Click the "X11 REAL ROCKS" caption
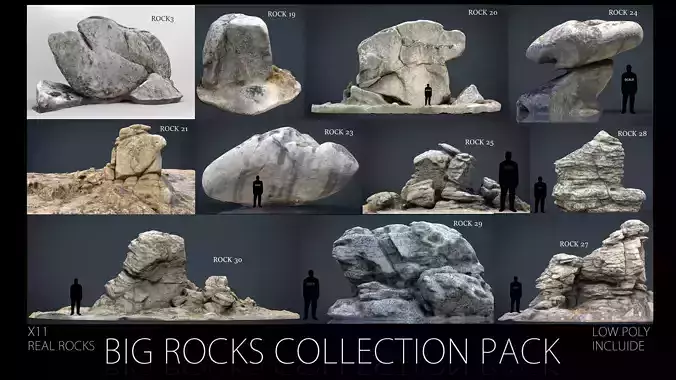Image resolution: width=676 pixels, height=380 pixels. (x=61, y=339)
